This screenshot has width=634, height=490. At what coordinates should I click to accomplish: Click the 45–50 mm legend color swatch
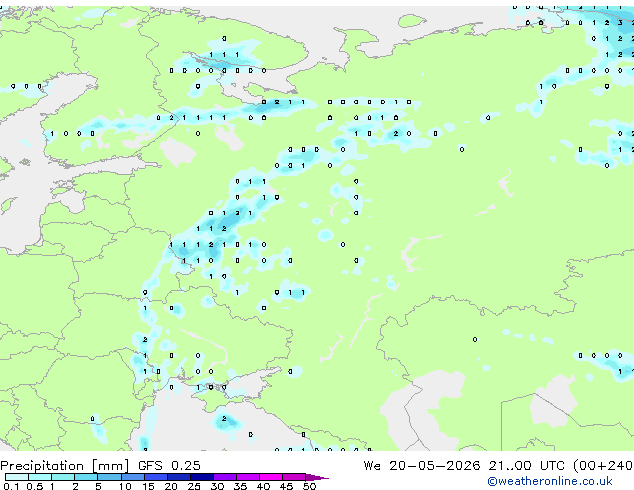(x=294, y=477)
